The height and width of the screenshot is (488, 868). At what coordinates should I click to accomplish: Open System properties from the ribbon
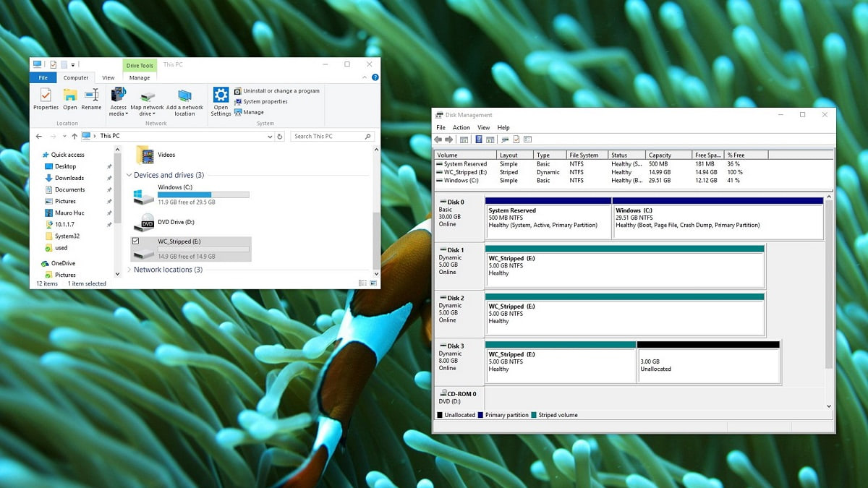point(260,102)
